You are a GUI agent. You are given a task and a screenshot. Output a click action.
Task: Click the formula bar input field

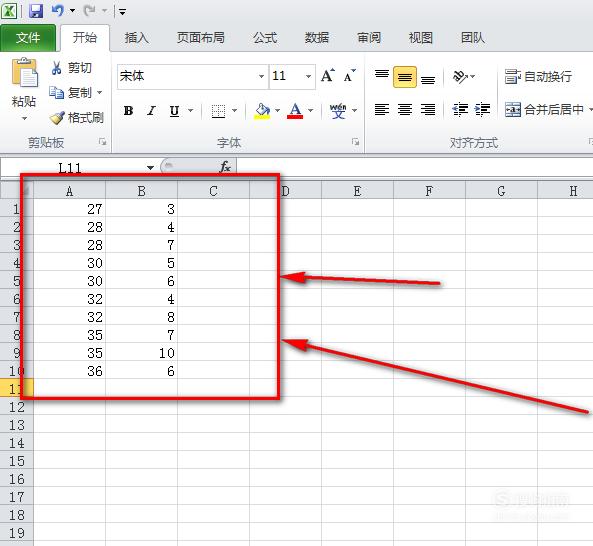(414, 167)
